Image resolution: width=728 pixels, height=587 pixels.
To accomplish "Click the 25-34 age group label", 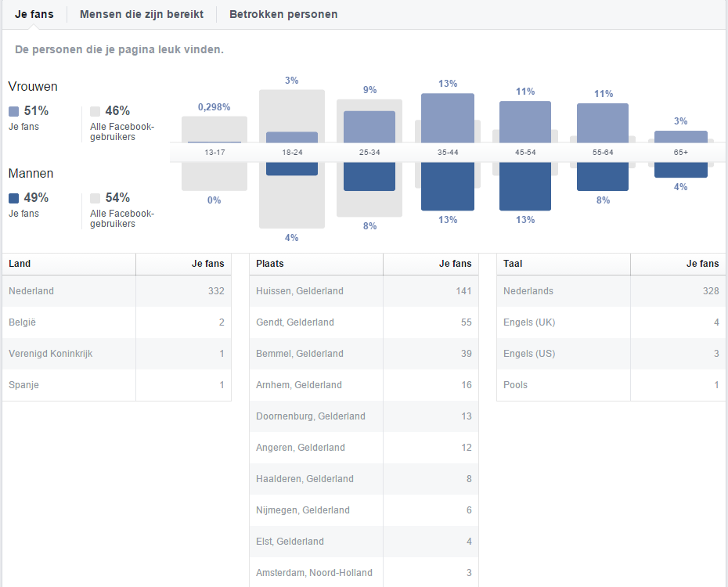I will click(369, 152).
